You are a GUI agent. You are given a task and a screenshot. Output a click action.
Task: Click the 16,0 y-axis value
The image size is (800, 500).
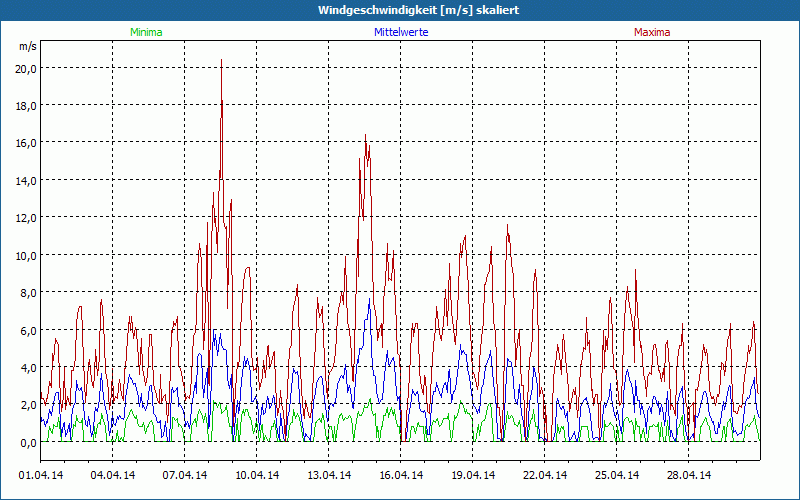click(26, 143)
